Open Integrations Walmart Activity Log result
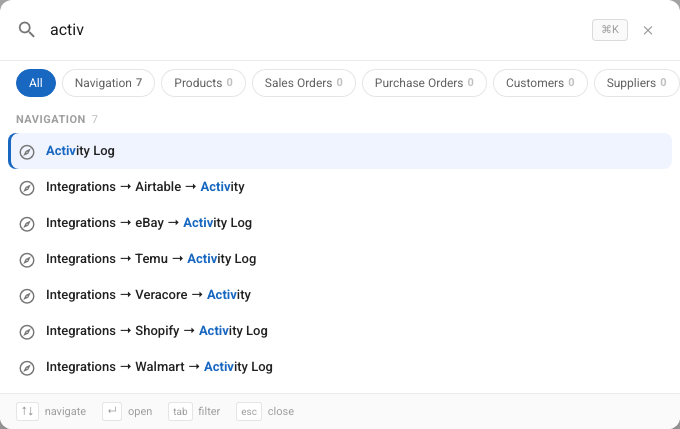Viewport: 680px width, 429px height. (340, 367)
